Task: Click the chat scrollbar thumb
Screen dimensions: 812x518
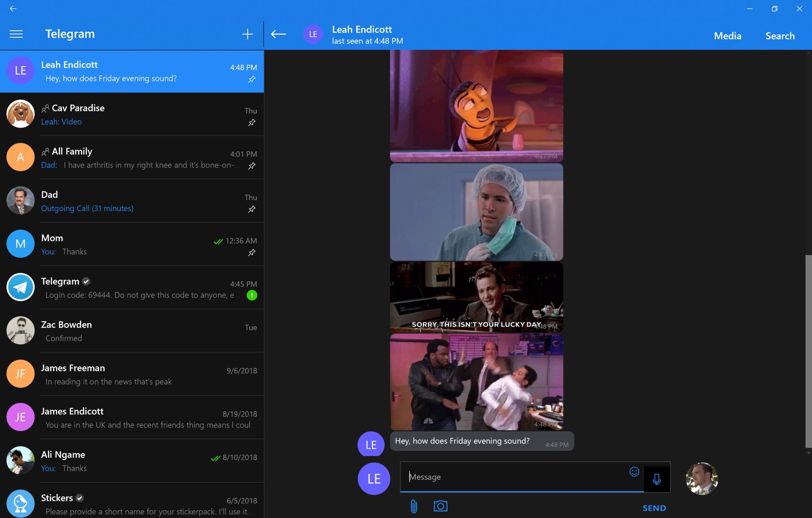Action: [x=808, y=351]
